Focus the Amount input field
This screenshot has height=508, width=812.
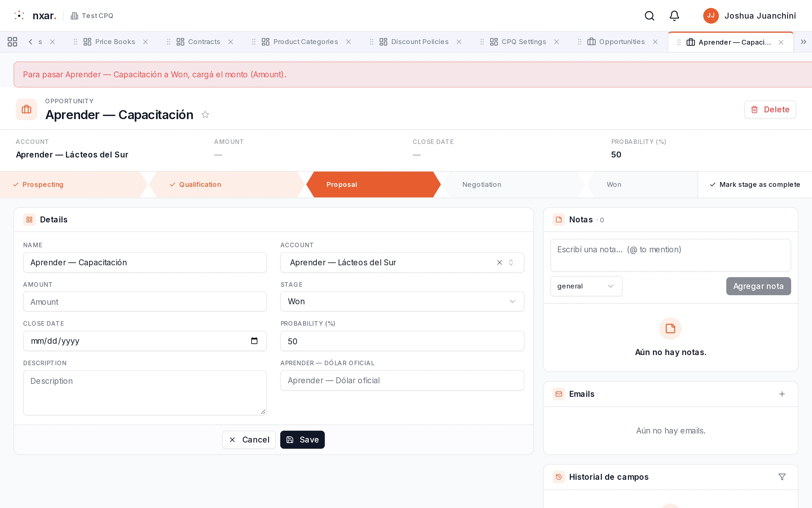[145, 302]
